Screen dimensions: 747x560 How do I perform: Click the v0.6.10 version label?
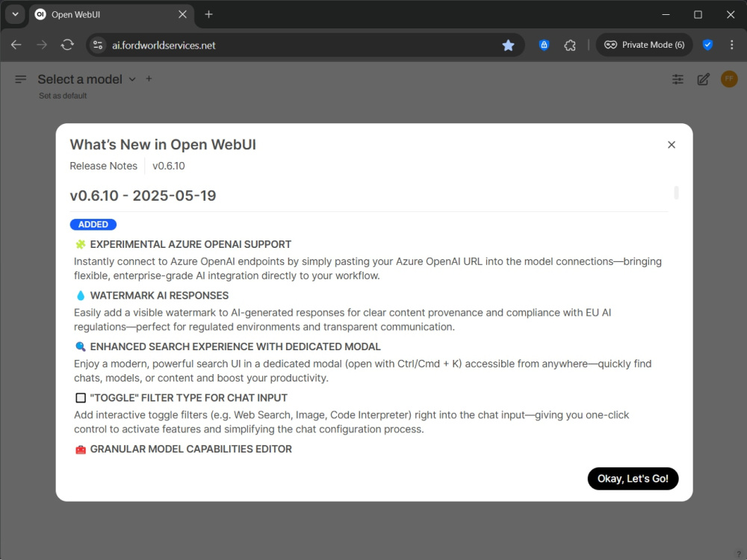[x=169, y=166]
